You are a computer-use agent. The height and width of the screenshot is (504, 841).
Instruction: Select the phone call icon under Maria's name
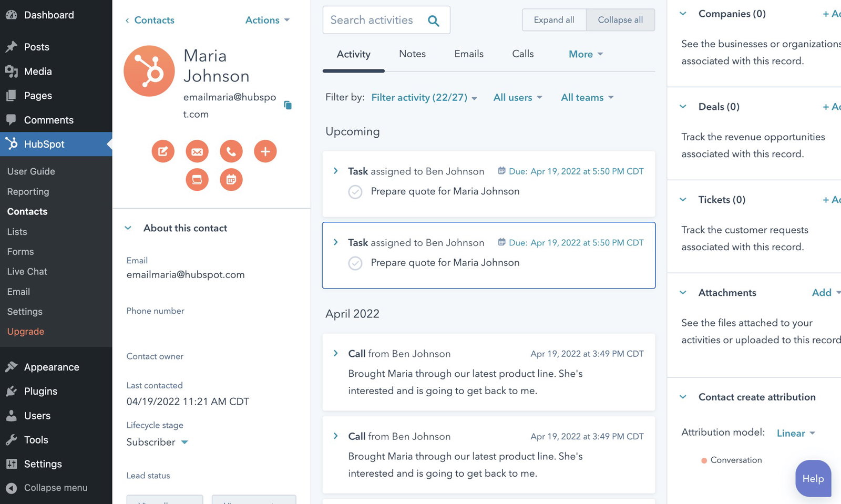231,151
